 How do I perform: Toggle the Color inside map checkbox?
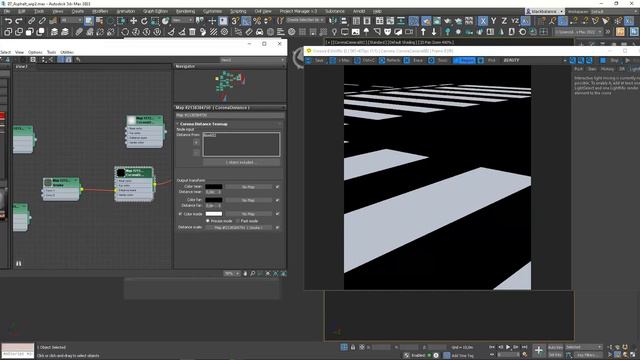point(278,214)
